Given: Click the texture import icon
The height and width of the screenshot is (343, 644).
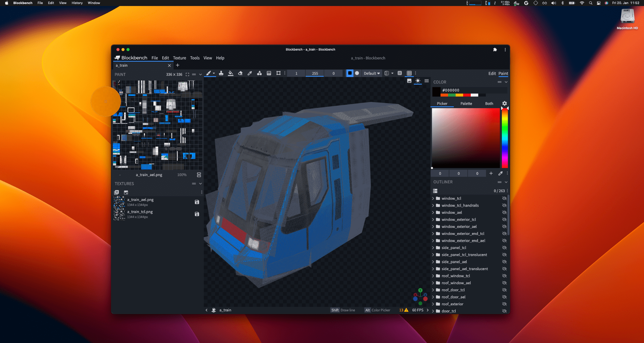Looking at the screenshot, I should [126, 193].
